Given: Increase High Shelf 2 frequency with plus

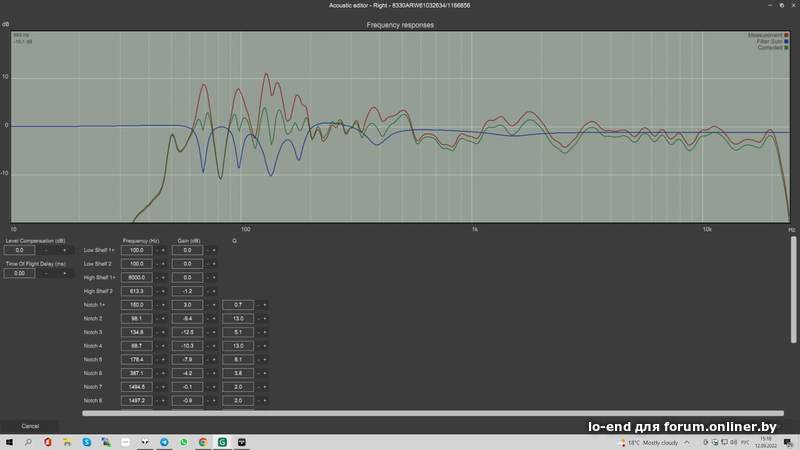Looking at the screenshot, I should (x=163, y=291).
